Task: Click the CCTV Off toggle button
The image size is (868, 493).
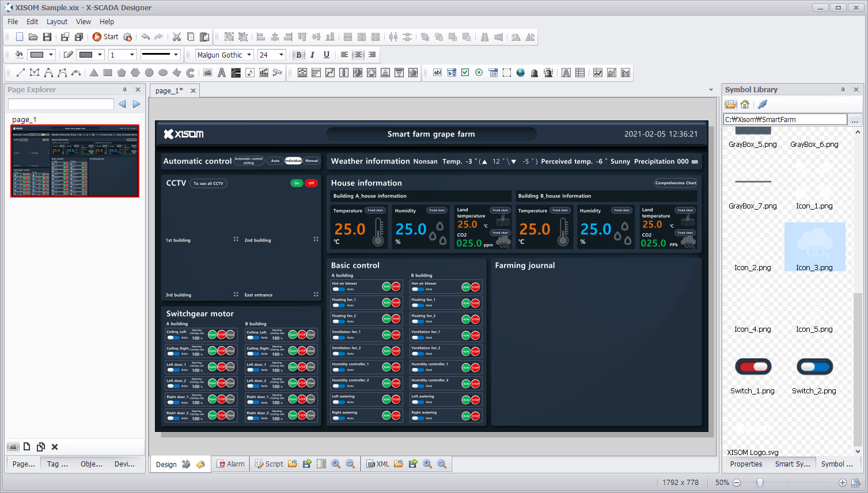Action: [311, 183]
